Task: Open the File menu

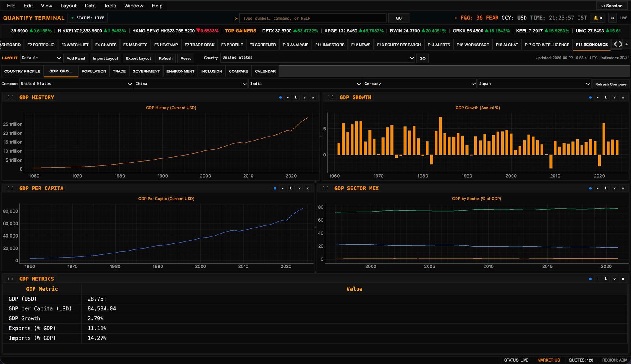Action: coord(11,6)
